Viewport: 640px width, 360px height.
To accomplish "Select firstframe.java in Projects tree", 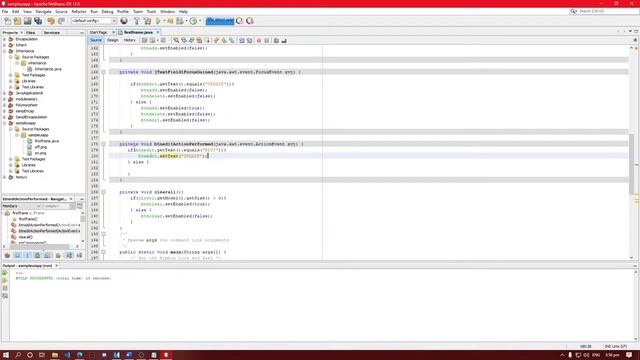I will click(x=47, y=141).
